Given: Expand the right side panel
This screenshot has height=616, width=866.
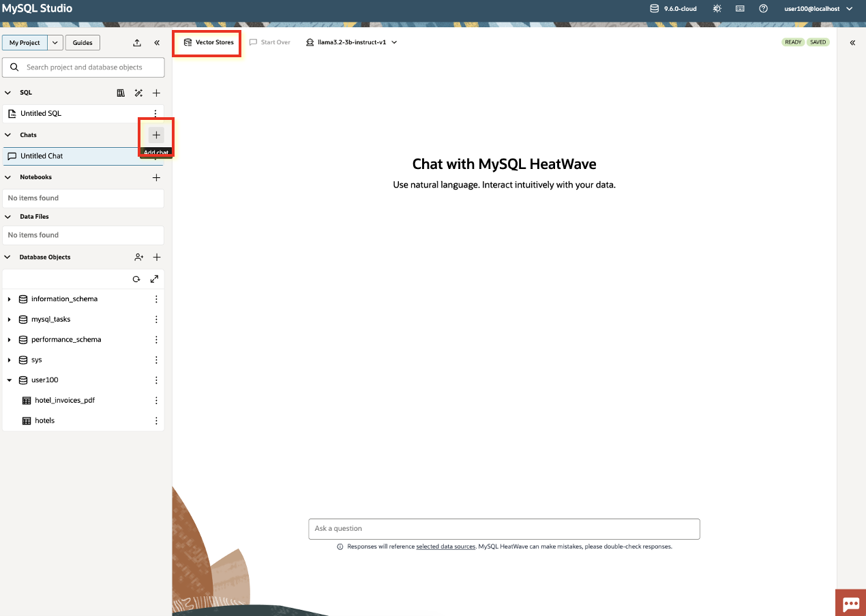Looking at the screenshot, I should click(x=852, y=42).
